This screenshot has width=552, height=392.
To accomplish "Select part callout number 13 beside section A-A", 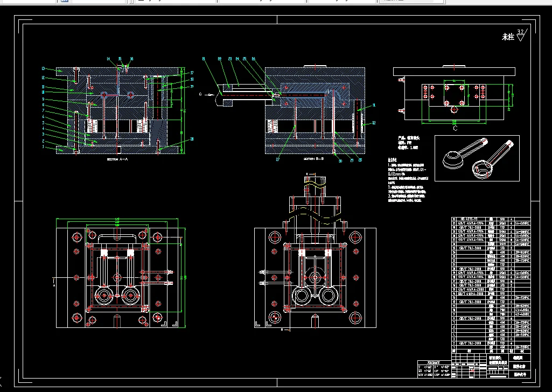I will click(43, 68).
